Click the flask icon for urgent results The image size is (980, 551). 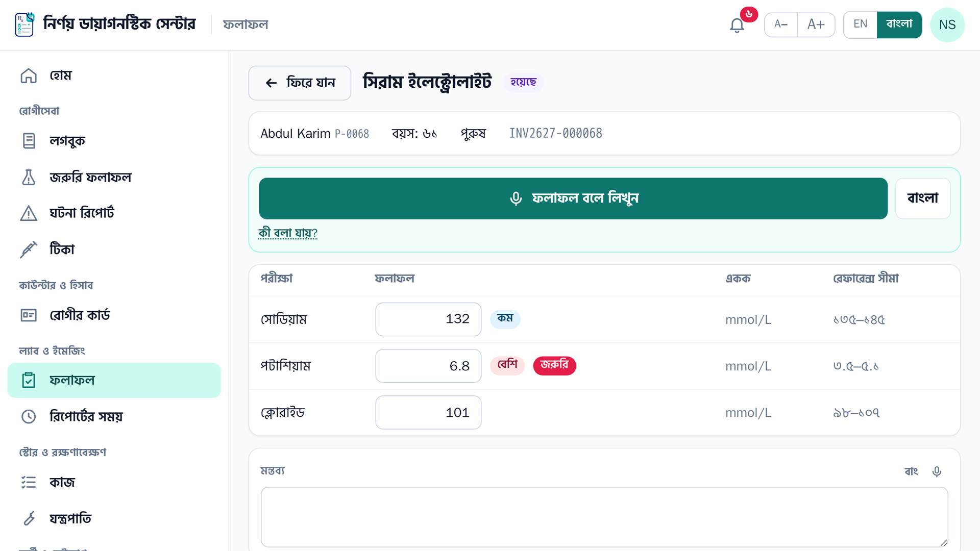[x=29, y=177]
